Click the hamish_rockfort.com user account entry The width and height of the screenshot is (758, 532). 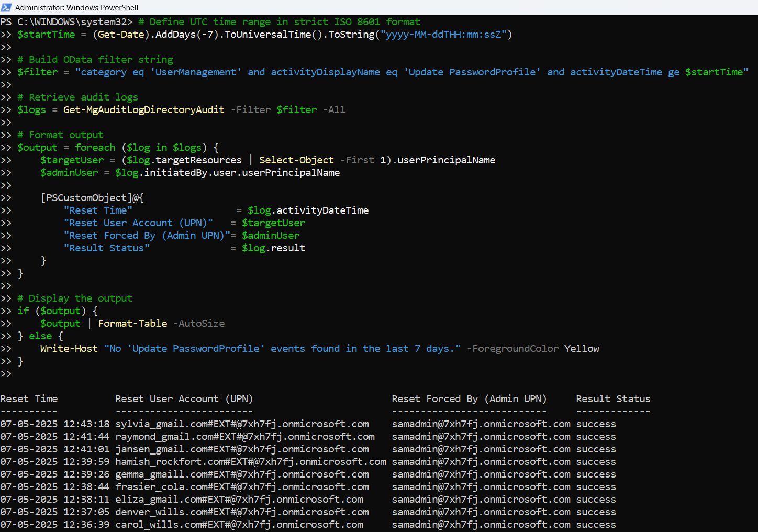[250, 462]
